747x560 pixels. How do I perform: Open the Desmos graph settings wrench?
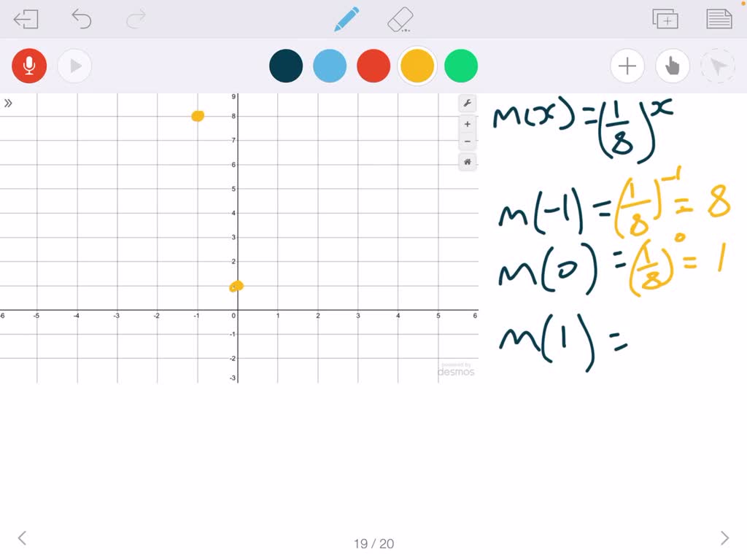467,103
